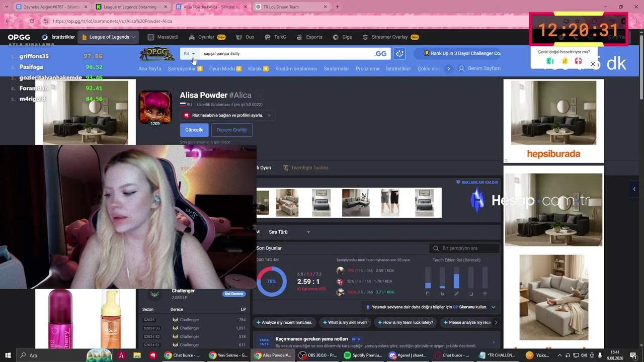Open the Gigs section
Viewport: 644px width, 362px height.
coord(342,37)
